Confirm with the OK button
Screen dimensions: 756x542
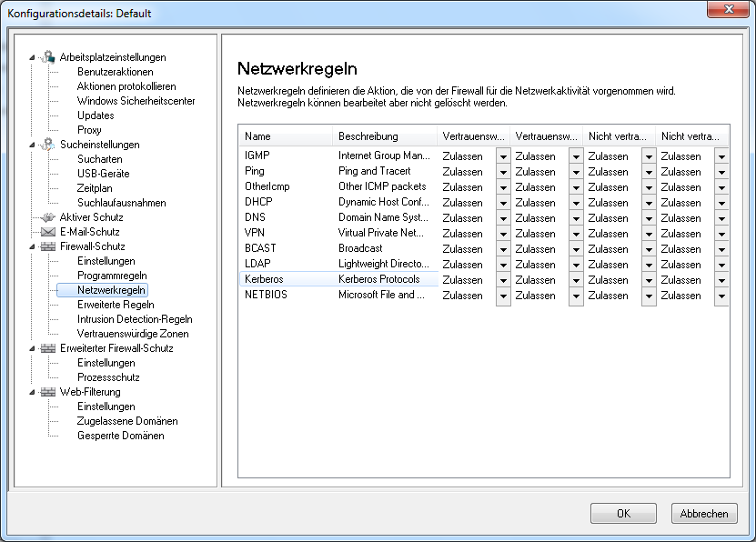pyautogui.click(x=623, y=514)
